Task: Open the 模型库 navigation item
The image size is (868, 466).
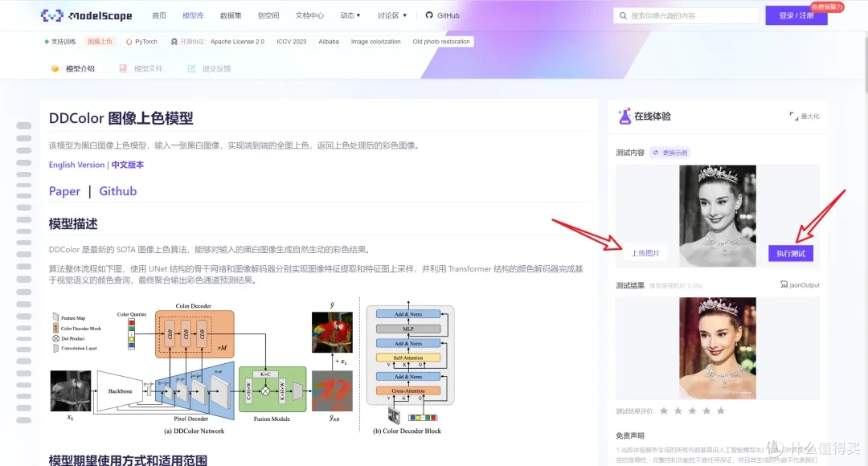Action: 193,15
